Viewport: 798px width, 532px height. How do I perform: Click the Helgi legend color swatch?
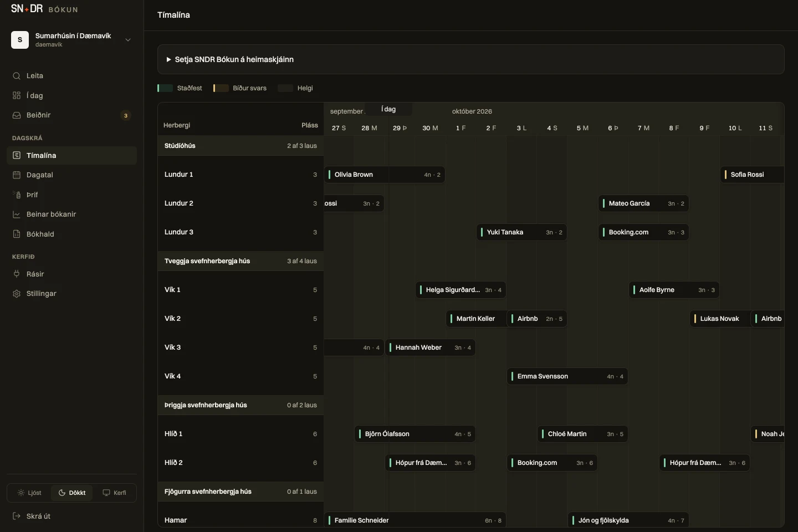point(285,88)
